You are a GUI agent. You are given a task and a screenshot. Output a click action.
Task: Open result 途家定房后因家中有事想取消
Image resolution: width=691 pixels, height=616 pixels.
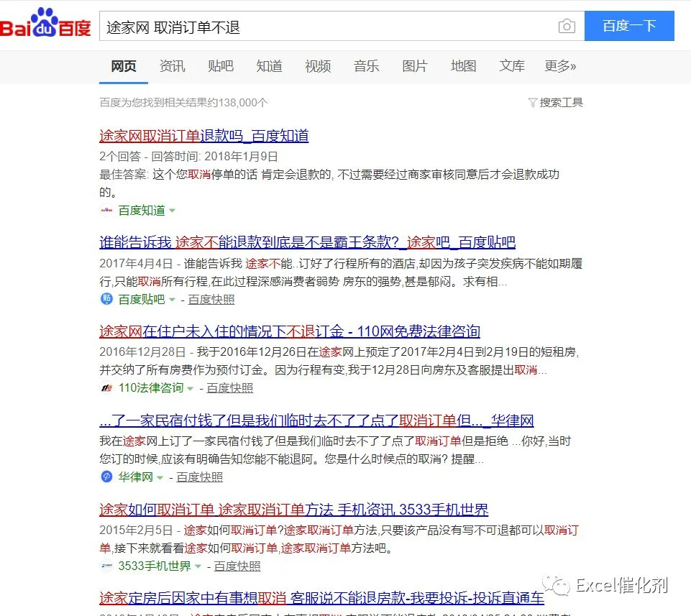pos(321,598)
